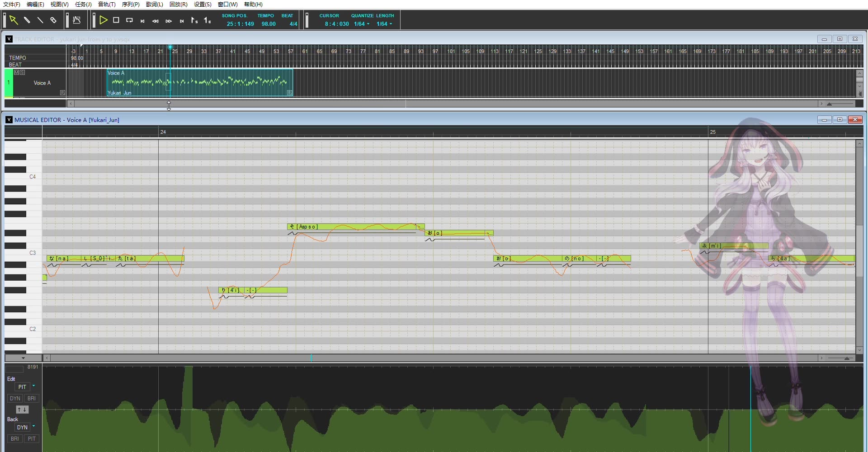
Task: Switch Back parameter to BRI
Action: click(x=15, y=439)
